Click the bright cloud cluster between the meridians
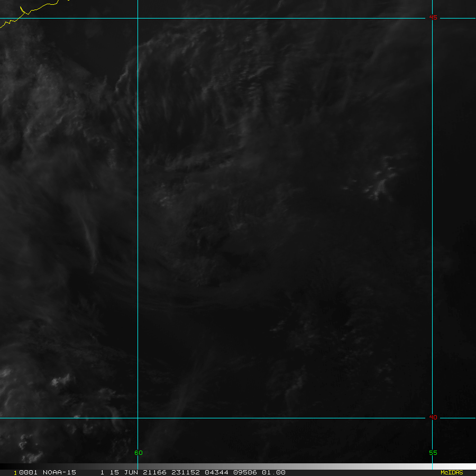The image size is (476, 476). [x=382, y=182]
